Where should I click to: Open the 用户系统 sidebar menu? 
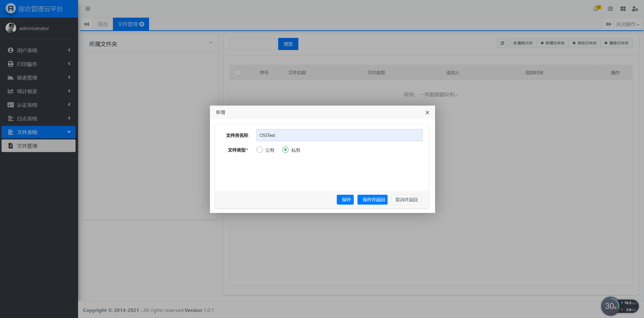point(38,50)
